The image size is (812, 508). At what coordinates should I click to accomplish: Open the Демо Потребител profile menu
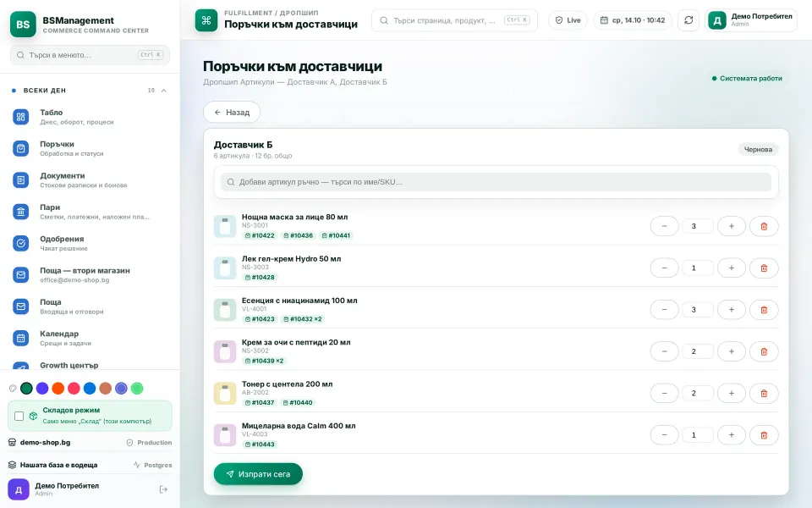(750, 20)
